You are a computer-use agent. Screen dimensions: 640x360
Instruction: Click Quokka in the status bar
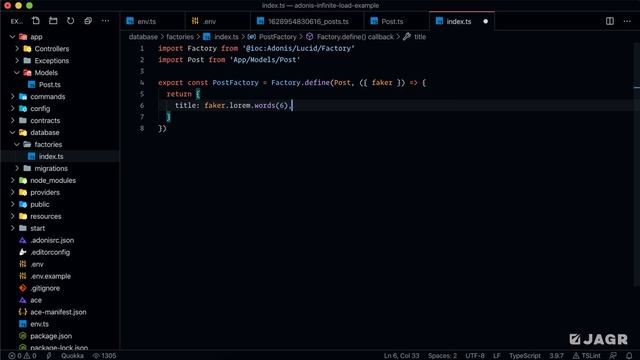tap(72, 356)
